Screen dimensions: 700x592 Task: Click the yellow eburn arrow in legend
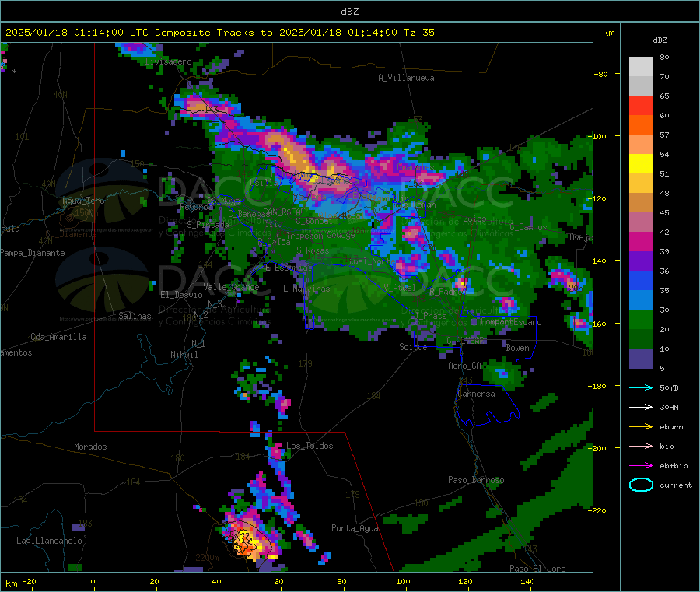pyautogui.click(x=641, y=427)
